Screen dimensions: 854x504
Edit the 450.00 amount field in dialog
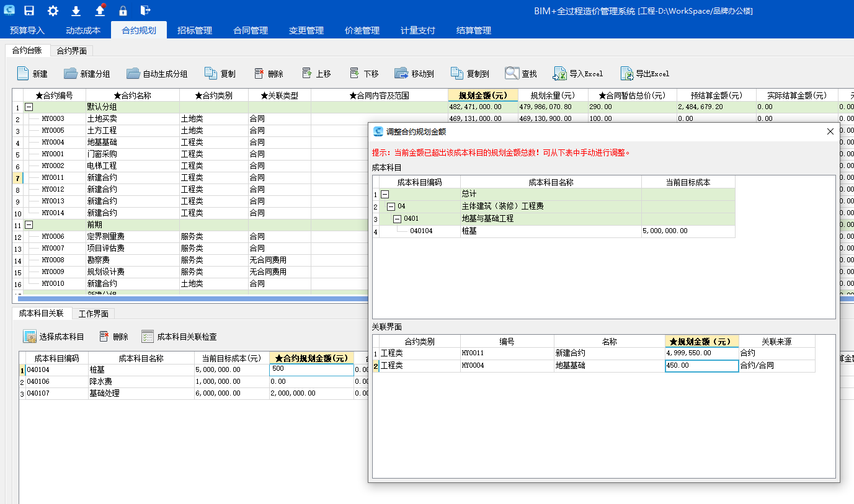pos(701,366)
